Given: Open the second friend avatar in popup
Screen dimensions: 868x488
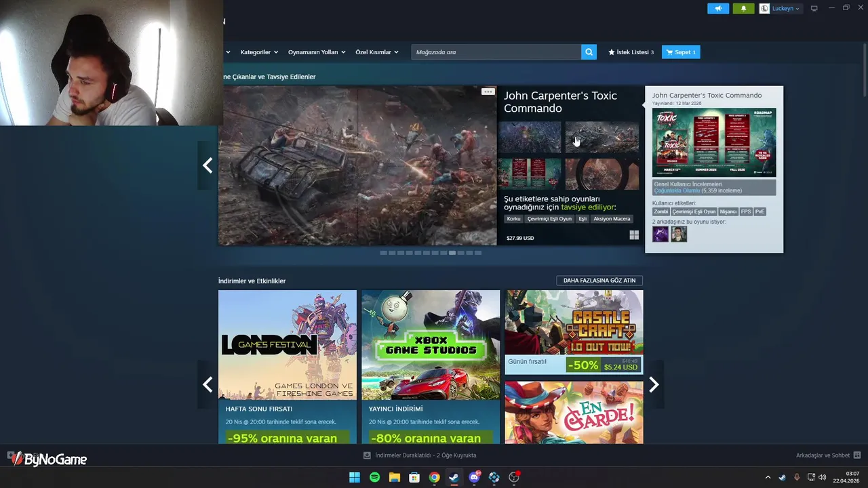Looking at the screenshot, I should (x=679, y=234).
